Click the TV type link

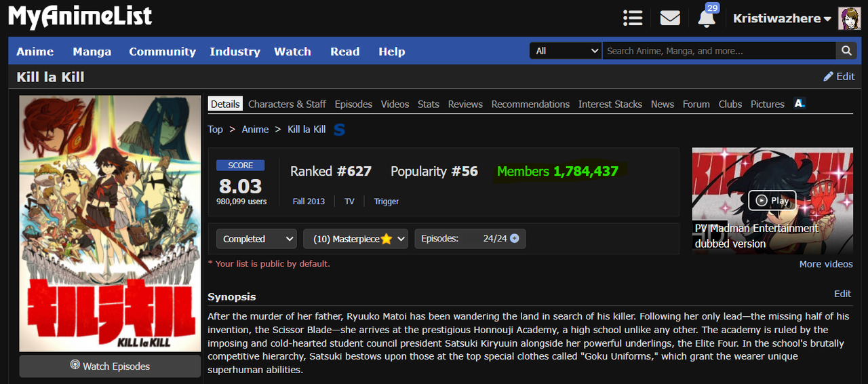point(349,201)
